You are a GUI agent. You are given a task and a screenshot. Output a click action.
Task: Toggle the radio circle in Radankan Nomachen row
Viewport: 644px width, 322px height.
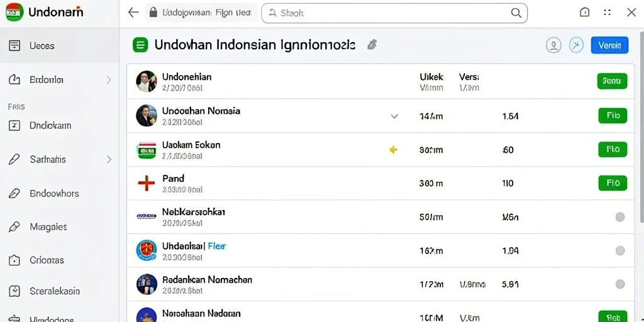point(619,284)
